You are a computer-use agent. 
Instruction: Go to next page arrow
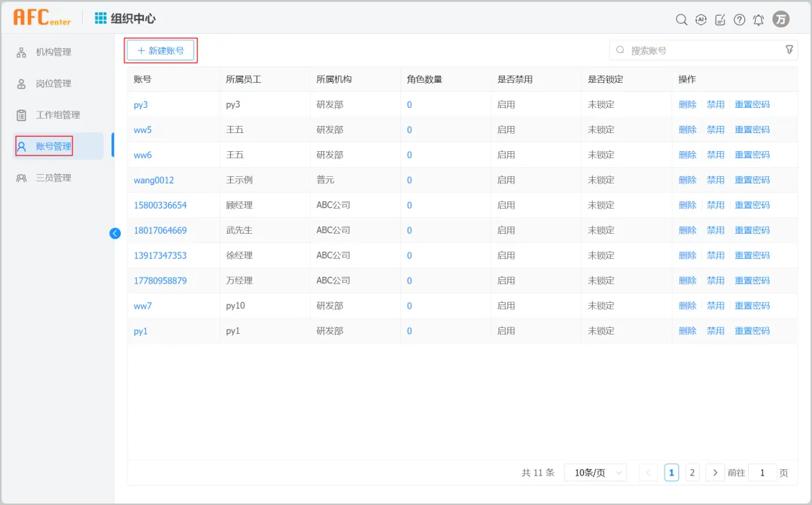(x=714, y=473)
